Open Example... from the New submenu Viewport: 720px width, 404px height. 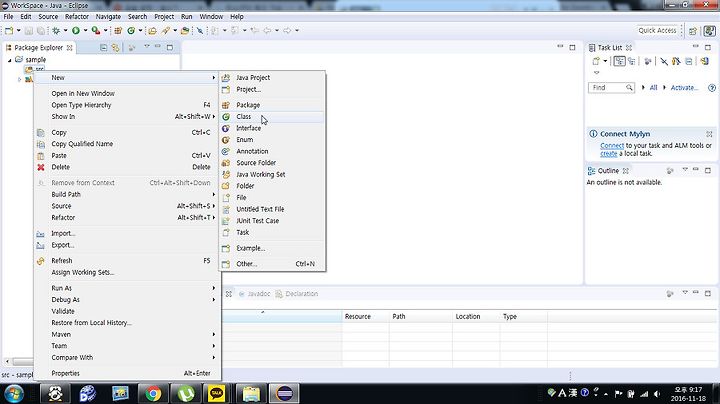click(x=273, y=248)
